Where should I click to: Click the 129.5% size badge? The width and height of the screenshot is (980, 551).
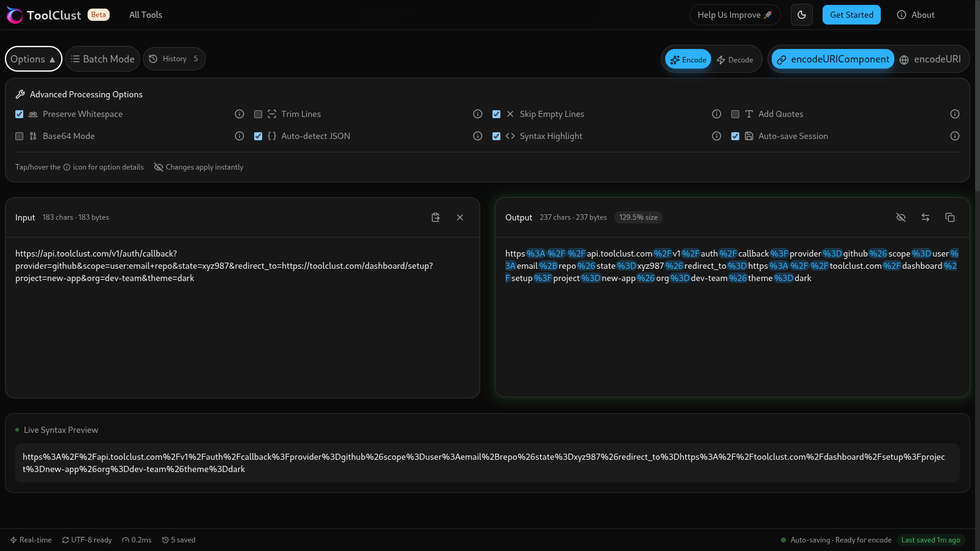[x=638, y=217]
